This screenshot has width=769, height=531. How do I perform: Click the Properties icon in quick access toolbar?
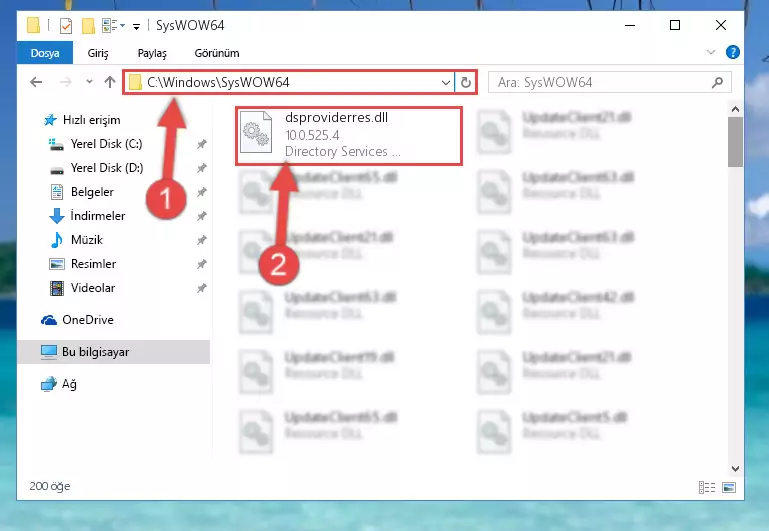pyautogui.click(x=66, y=25)
